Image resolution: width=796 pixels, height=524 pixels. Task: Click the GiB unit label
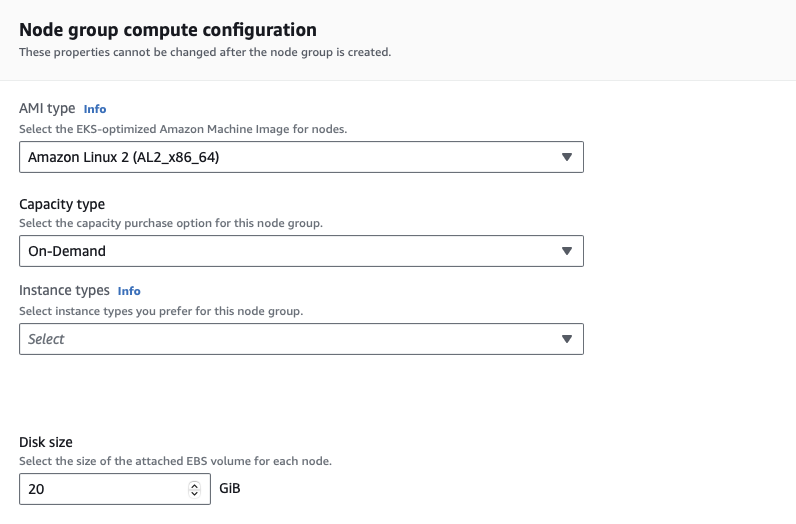[230, 489]
